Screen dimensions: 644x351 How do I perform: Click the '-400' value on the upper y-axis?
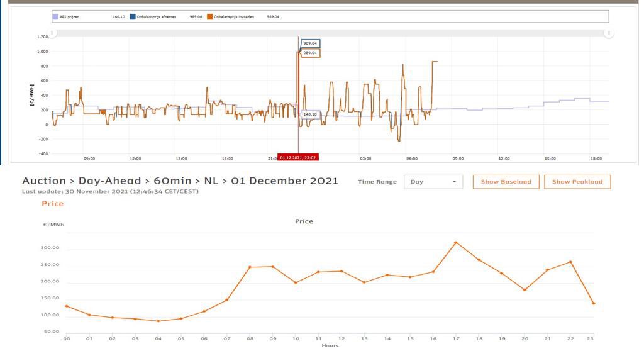(x=43, y=153)
